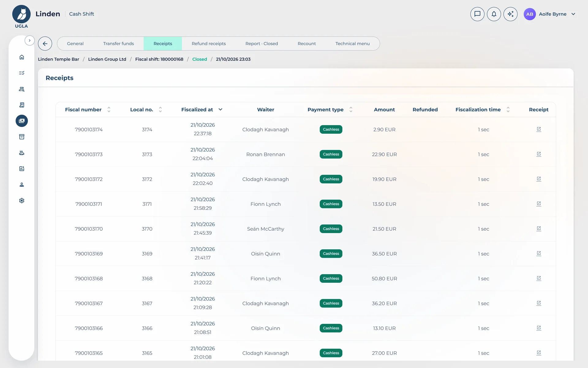Image resolution: width=588 pixels, height=368 pixels.
Task: Click amount 2.90 EUR cell
Action: point(384,129)
